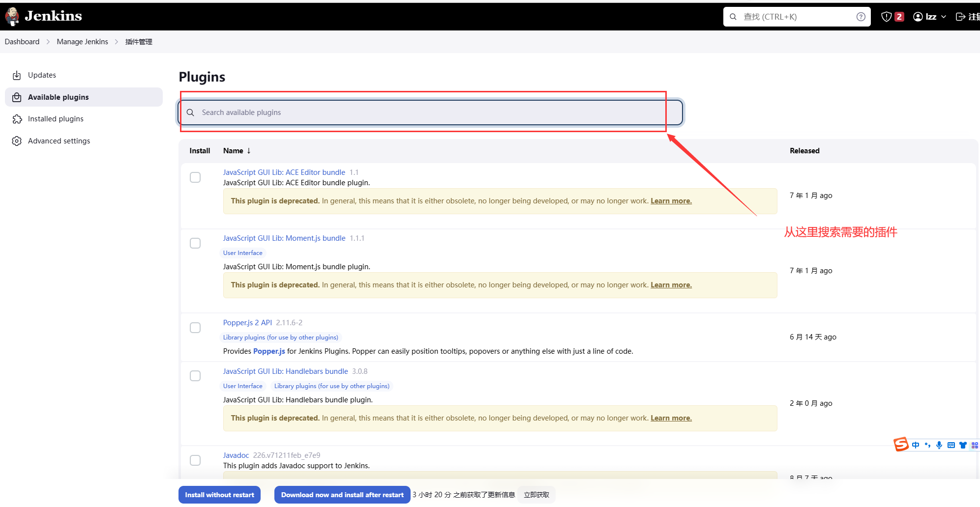Image resolution: width=980 pixels, height=507 pixels.
Task: Check the install box for Moment.js bundle
Action: pyautogui.click(x=195, y=243)
